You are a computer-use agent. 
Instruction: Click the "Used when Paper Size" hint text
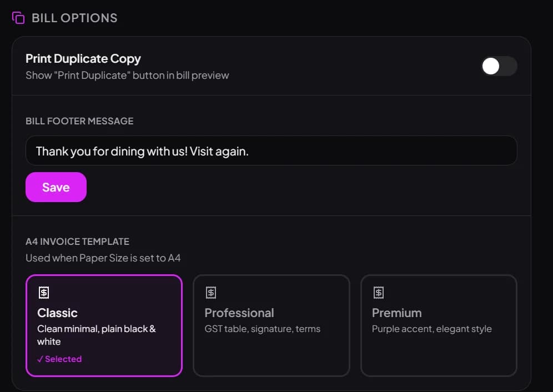point(103,258)
